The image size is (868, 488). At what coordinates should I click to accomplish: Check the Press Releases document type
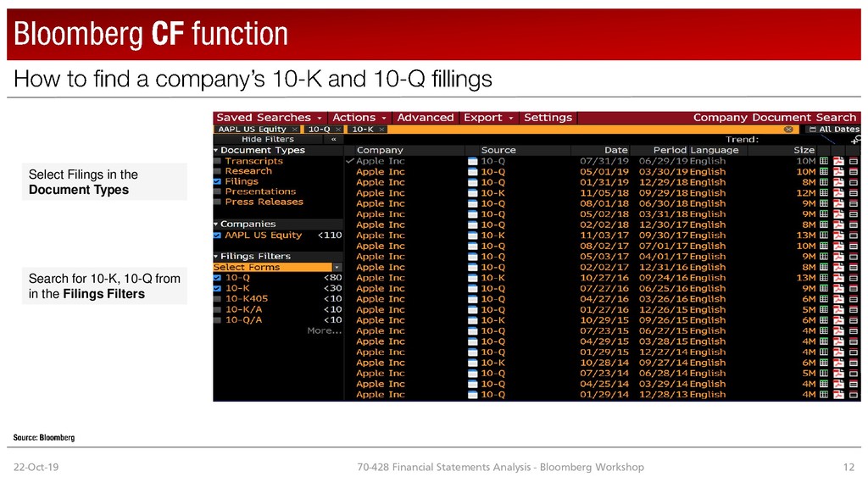[x=218, y=202]
